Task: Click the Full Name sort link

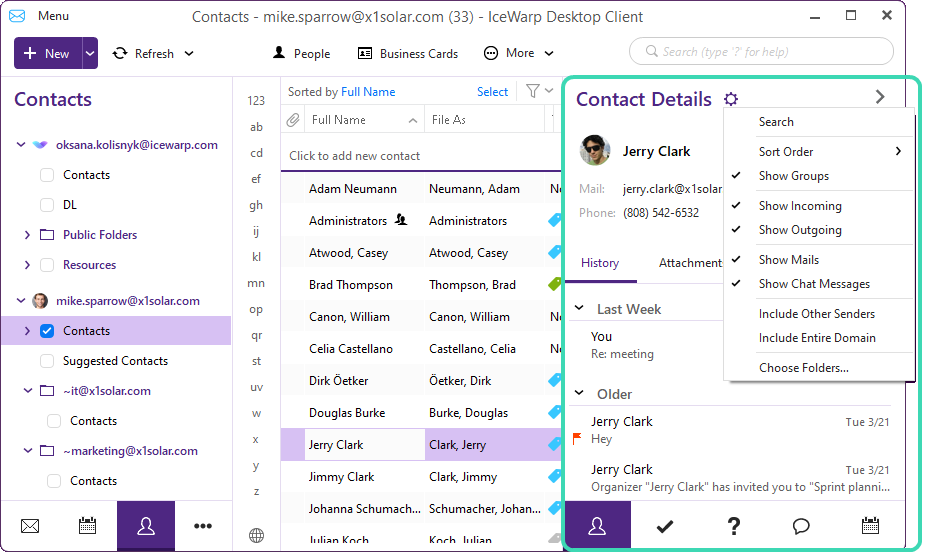Action: (368, 92)
